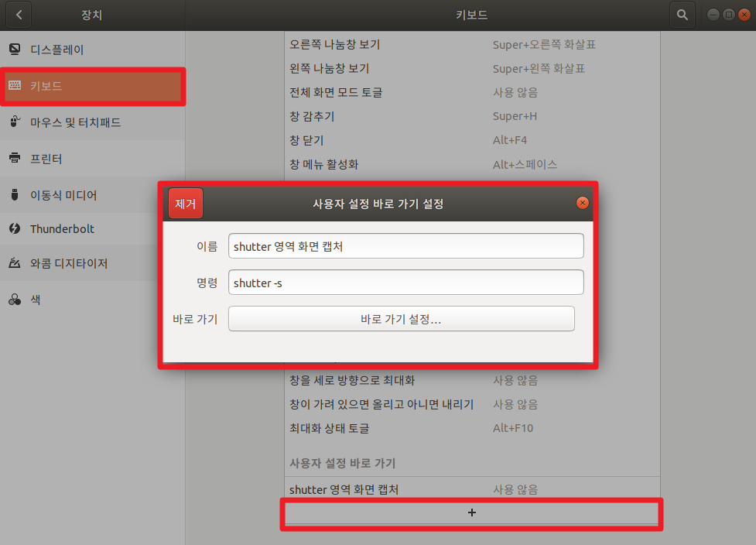The height and width of the screenshot is (545, 756).
Task: Click the Wacom tablet icon beside 와콤 디지타이저
Action: click(15, 263)
